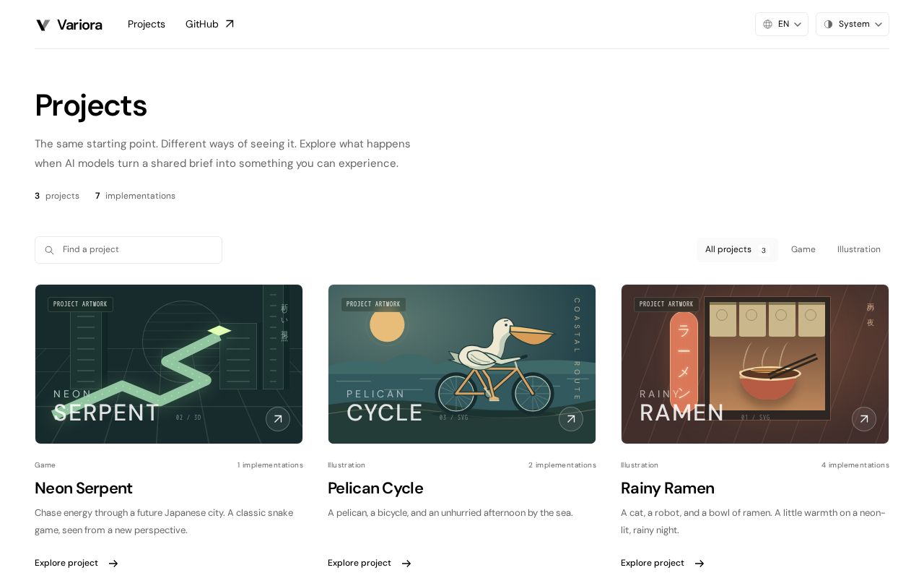Click the arrow after Pelican Cycle's Explore project
This screenshot has height=578, width=924.
coord(406,564)
